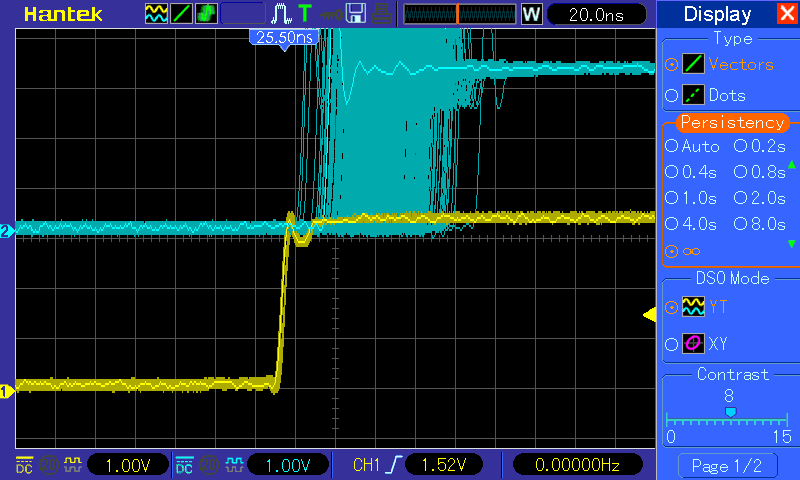
Task: Click the floppy disk save icon
Action: tap(355, 14)
